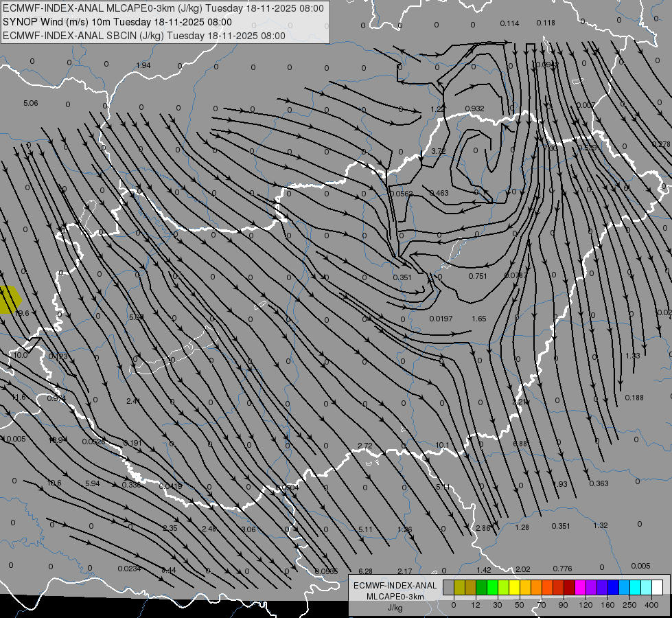Screen dimensions: 672x618
Task: Click the '1.32' grid value
Action: [601, 525]
